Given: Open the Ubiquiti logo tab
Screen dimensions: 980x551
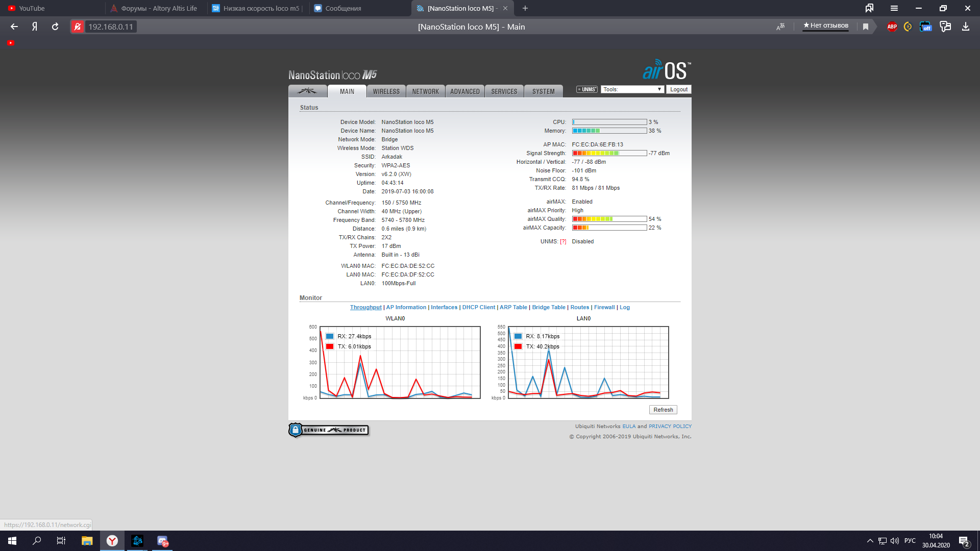Looking at the screenshot, I should pos(307,91).
